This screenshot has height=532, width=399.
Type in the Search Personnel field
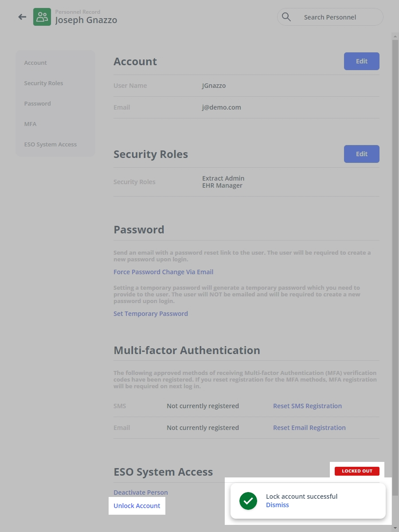(337, 17)
